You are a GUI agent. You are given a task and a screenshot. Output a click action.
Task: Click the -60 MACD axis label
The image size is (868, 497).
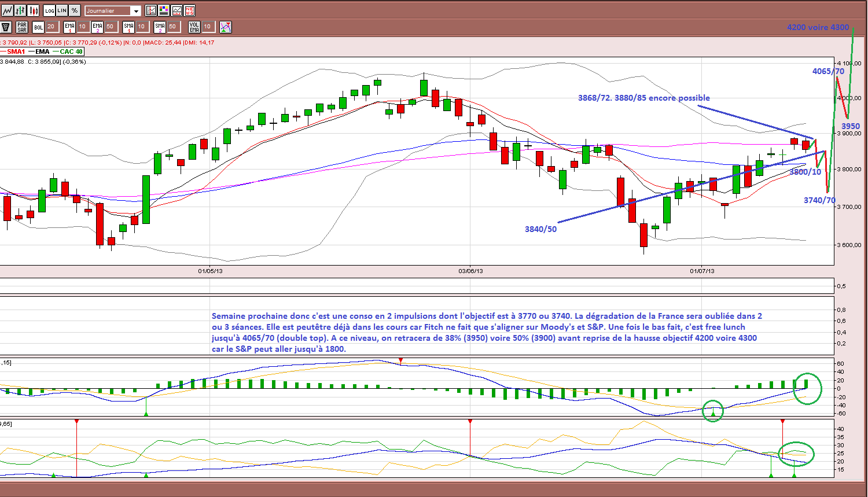pos(841,413)
